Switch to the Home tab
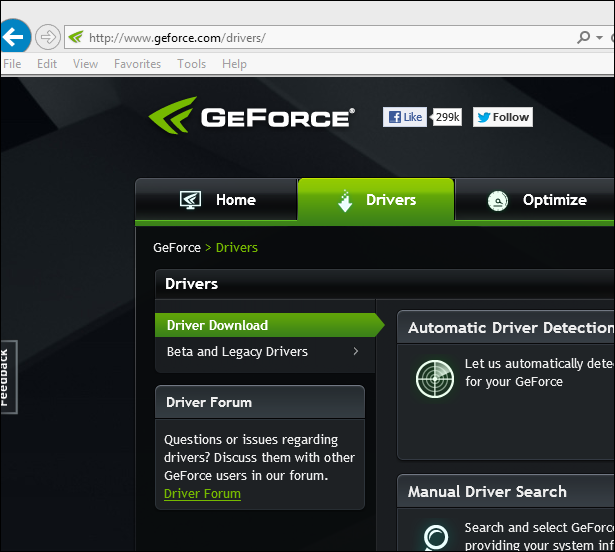The image size is (615, 552). pos(216,200)
